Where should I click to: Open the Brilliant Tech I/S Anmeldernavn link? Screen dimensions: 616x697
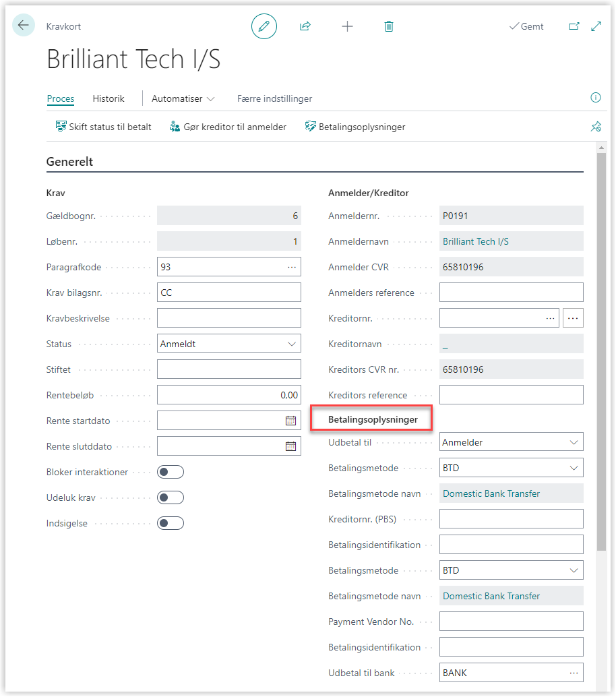476,241
